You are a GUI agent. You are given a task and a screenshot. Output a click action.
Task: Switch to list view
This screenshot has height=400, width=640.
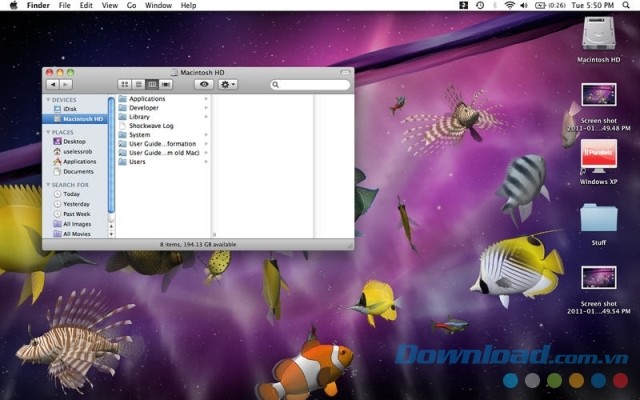click(x=138, y=85)
